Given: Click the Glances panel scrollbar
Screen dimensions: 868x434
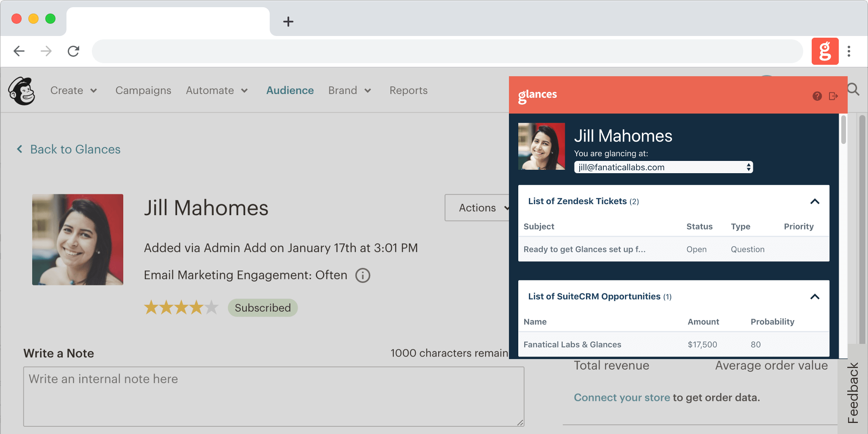Looking at the screenshot, I should (x=843, y=130).
